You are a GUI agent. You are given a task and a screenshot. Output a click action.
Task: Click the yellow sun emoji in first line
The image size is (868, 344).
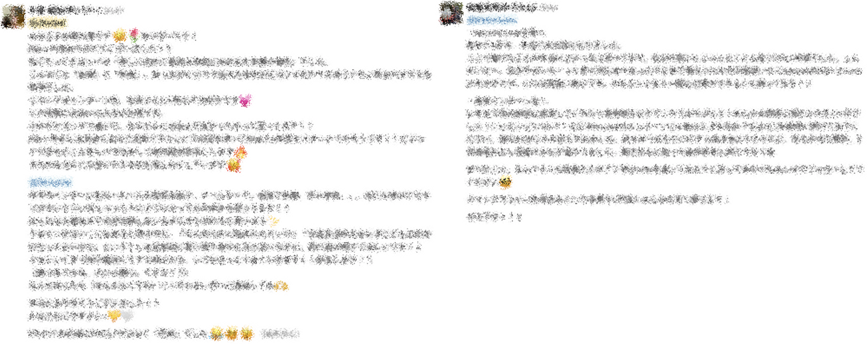coord(119,36)
